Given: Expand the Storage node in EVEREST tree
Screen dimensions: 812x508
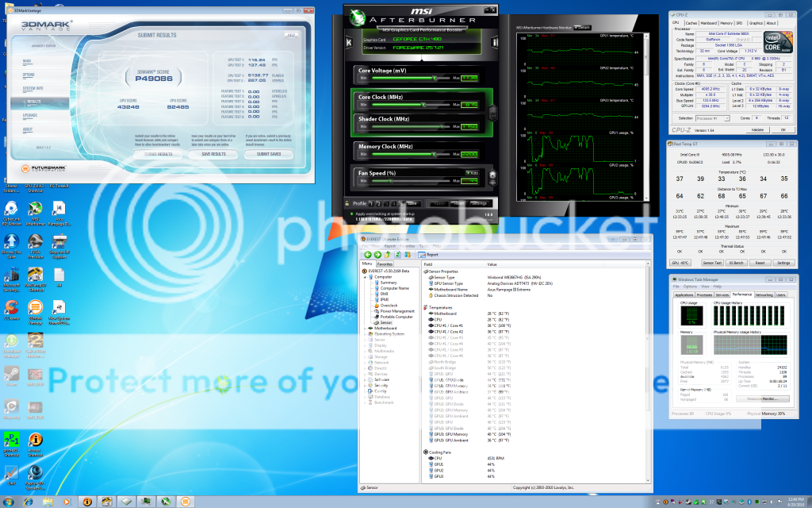Looking at the screenshot, I should (365, 357).
